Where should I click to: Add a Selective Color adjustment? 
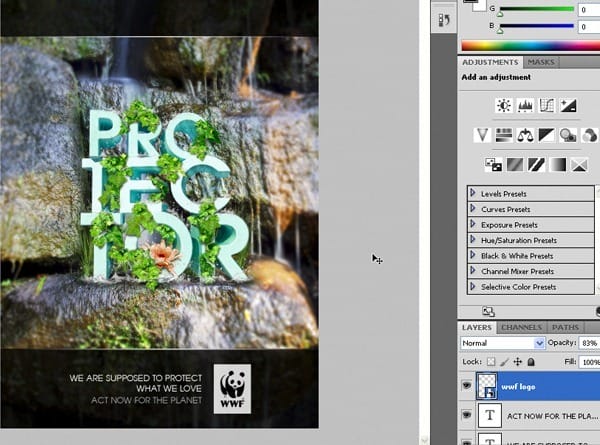coord(579,165)
